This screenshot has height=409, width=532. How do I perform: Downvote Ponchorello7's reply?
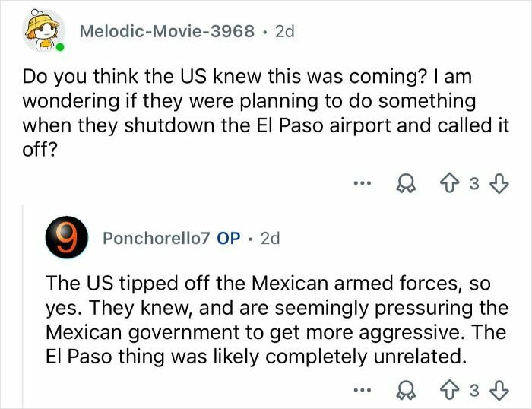[x=498, y=392]
